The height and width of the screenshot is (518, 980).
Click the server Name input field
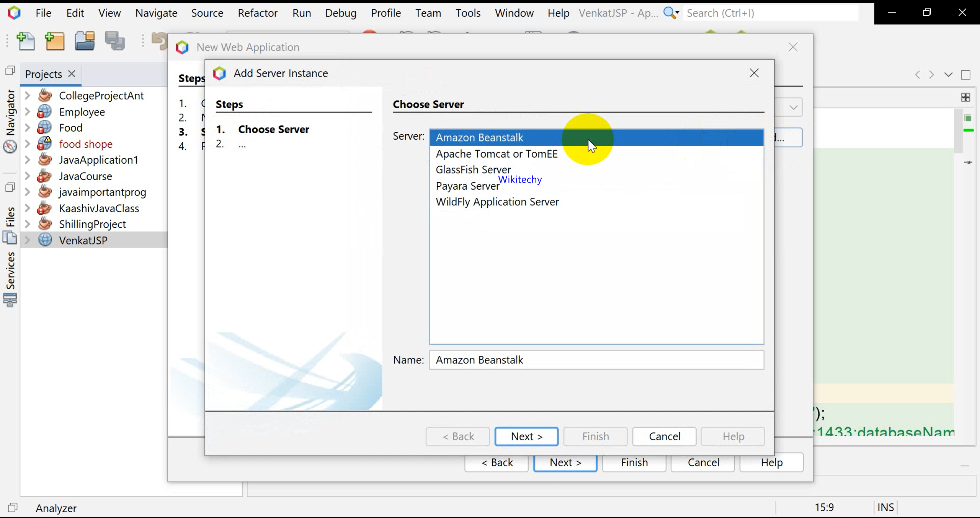pyautogui.click(x=596, y=360)
